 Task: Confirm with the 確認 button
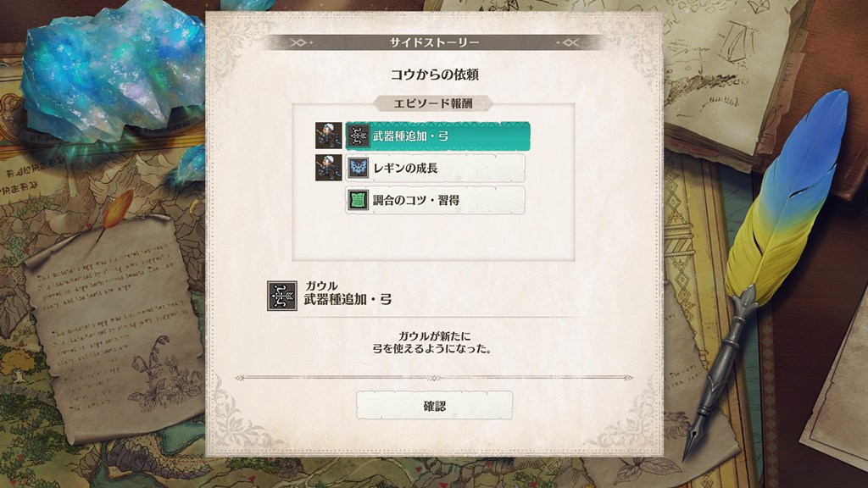[x=435, y=406]
